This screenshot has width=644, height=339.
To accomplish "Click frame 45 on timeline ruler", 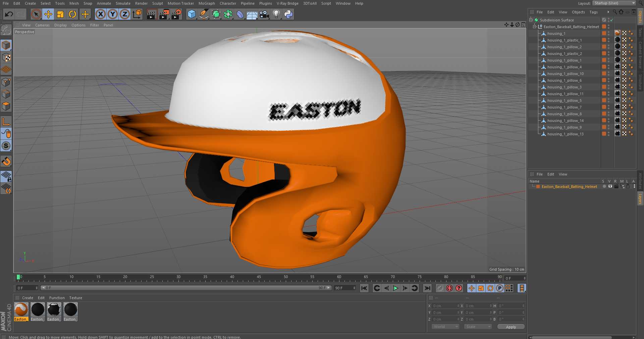I will coord(259,277).
